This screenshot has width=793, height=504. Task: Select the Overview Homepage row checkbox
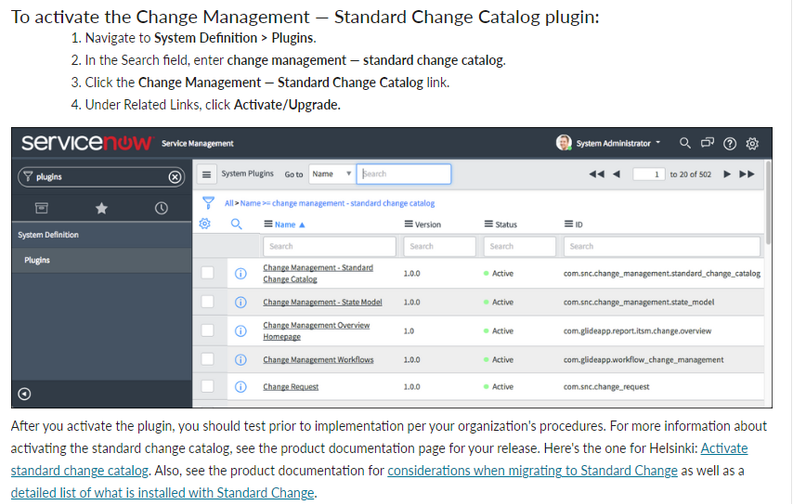[x=207, y=331]
